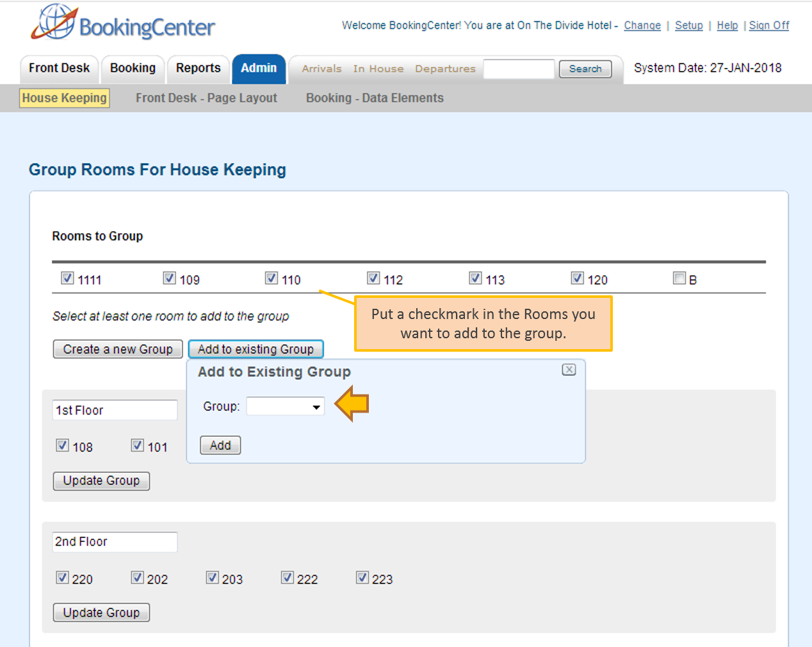Image resolution: width=812 pixels, height=647 pixels.
Task: Go to Front Desk - Page Layout
Action: (x=206, y=98)
